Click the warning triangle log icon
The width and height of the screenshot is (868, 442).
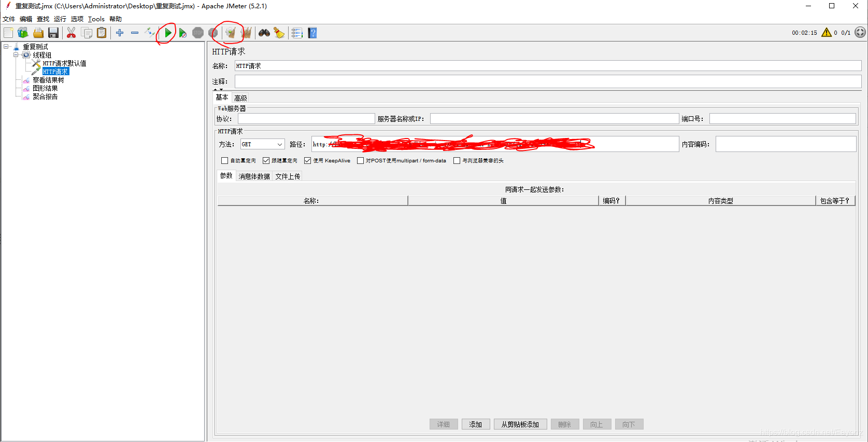(x=827, y=32)
